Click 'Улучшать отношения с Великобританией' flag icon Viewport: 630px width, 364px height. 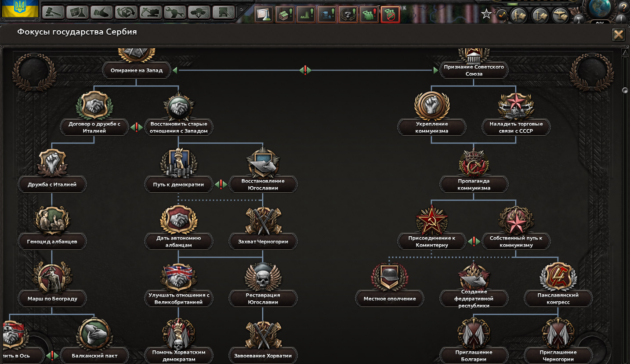(179, 277)
